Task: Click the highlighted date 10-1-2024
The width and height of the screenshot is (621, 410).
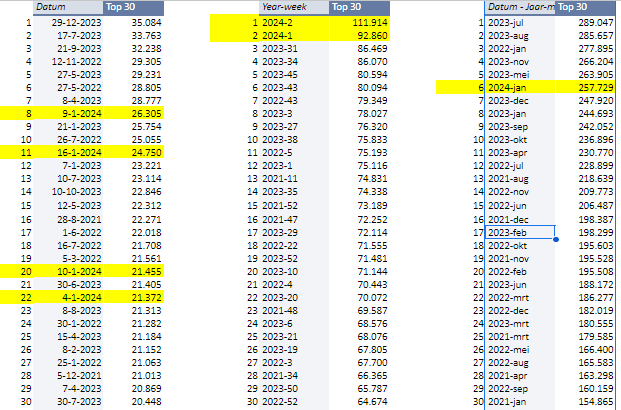Action: pos(68,272)
